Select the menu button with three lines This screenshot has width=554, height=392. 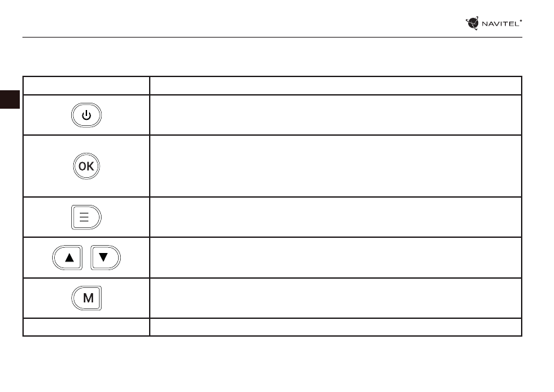(x=86, y=217)
